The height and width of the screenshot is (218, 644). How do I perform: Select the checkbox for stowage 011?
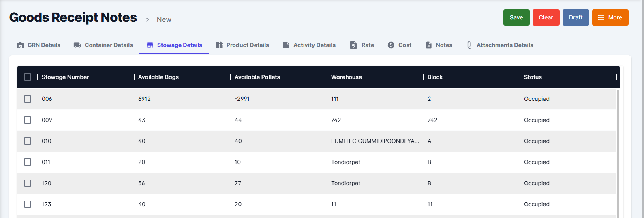tap(28, 162)
